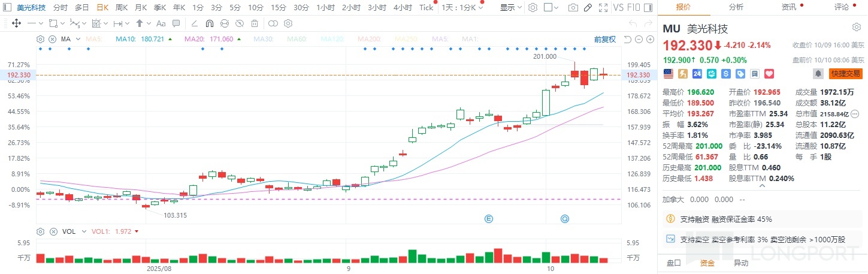Image resolution: width=868 pixels, height=274 pixels.
Task: Open drawing toolbar settings gear
Action: click(288, 23)
